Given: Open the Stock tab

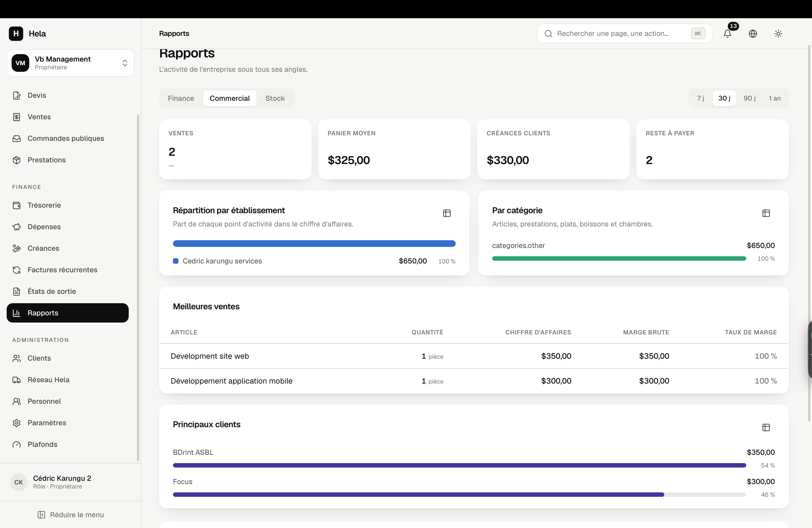Looking at the screenshot, I should coord(275,98).
